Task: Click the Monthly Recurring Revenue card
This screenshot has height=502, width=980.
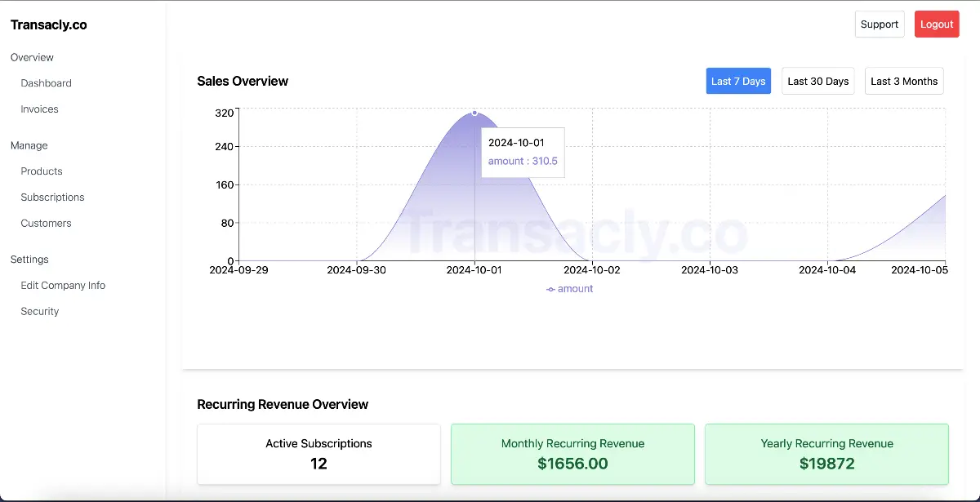Action: tap(572, 454)
